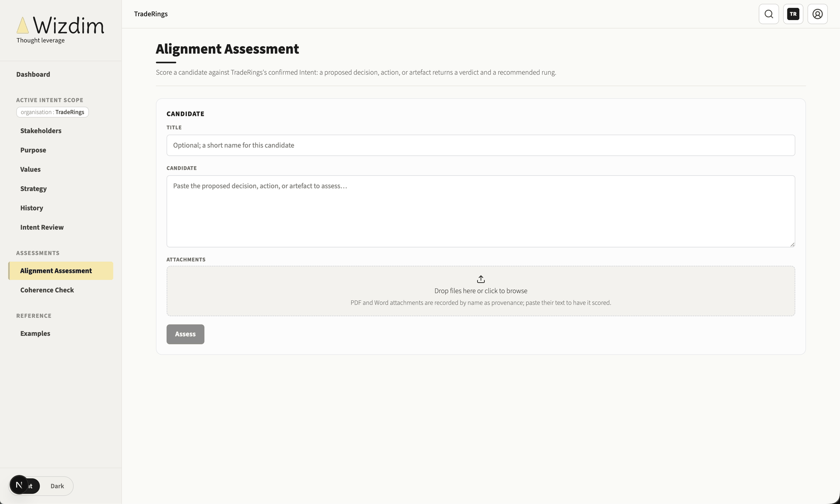This screenshot has height=504, width=840.
Task: Select Alignment Assessment in sidebar
Action: click(61, 271)
